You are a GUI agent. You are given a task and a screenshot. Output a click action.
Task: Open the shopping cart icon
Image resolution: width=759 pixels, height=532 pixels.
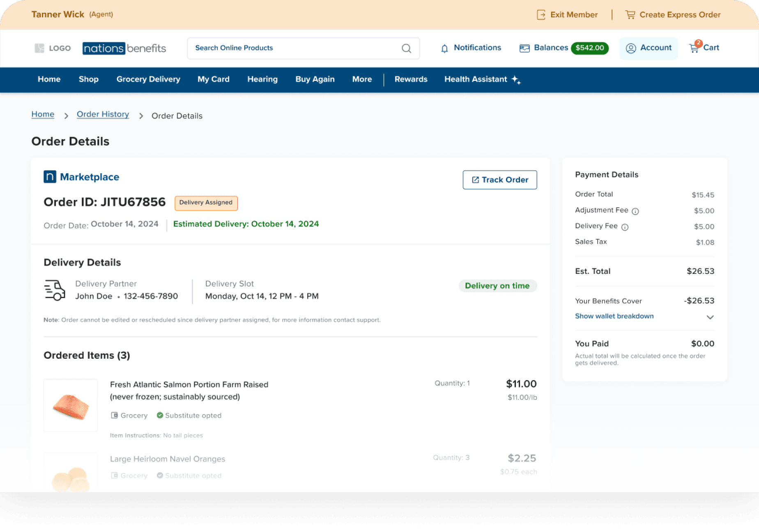point(694,48)
